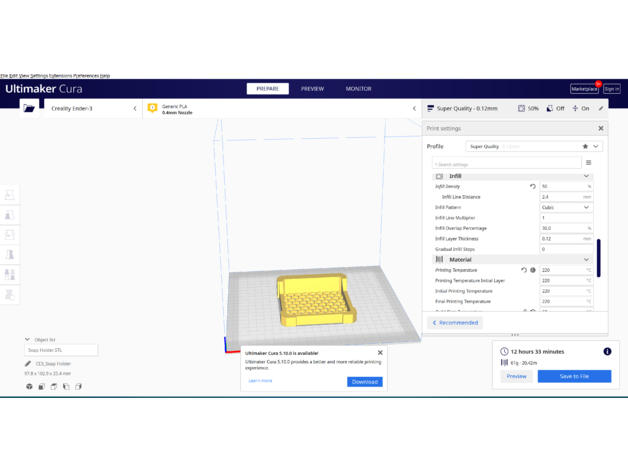628x472 pixels.
Task: Close the Print settings panel
Action: (x=600, y=128)
